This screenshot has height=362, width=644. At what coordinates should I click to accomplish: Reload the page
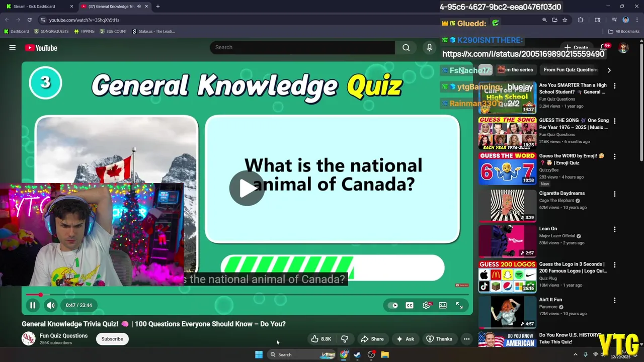[x=30, y=20]
